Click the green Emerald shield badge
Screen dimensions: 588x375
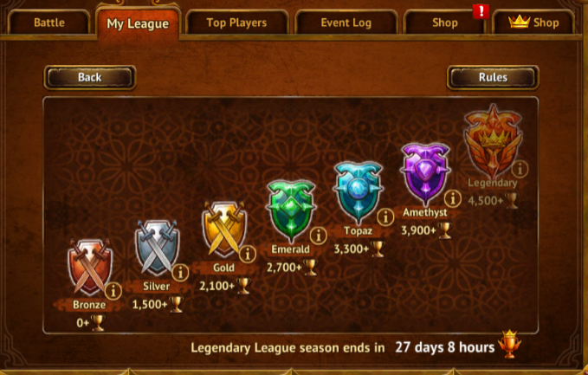tap(291, 210)
